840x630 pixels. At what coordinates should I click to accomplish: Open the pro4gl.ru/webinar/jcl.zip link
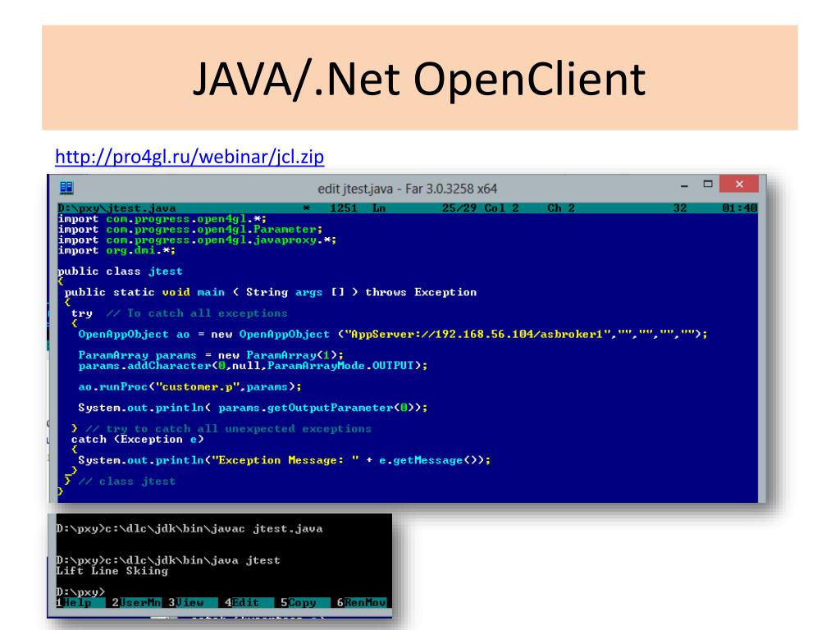(x=189, y=157)
